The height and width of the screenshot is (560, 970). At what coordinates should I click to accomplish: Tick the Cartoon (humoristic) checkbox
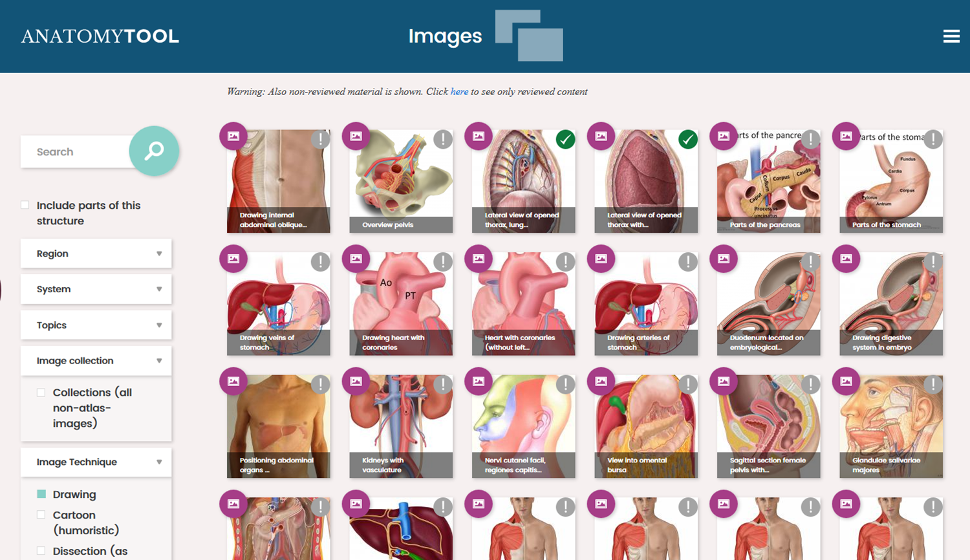coord(41,515)
